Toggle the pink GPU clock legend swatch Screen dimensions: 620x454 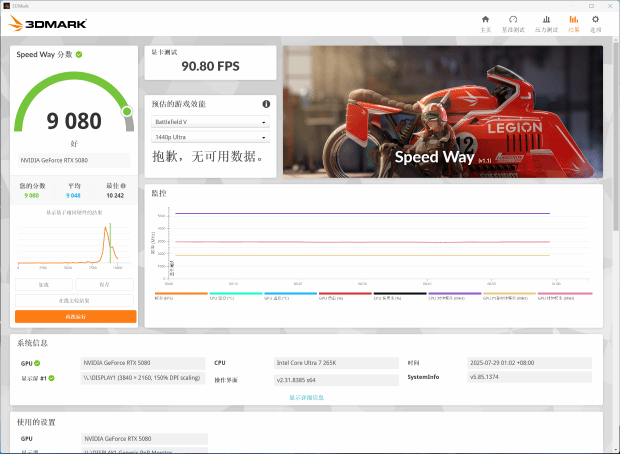pos(565,293)
